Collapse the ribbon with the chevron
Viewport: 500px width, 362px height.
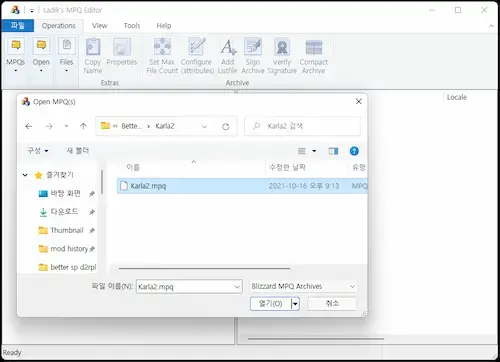[x=491, y=26]
